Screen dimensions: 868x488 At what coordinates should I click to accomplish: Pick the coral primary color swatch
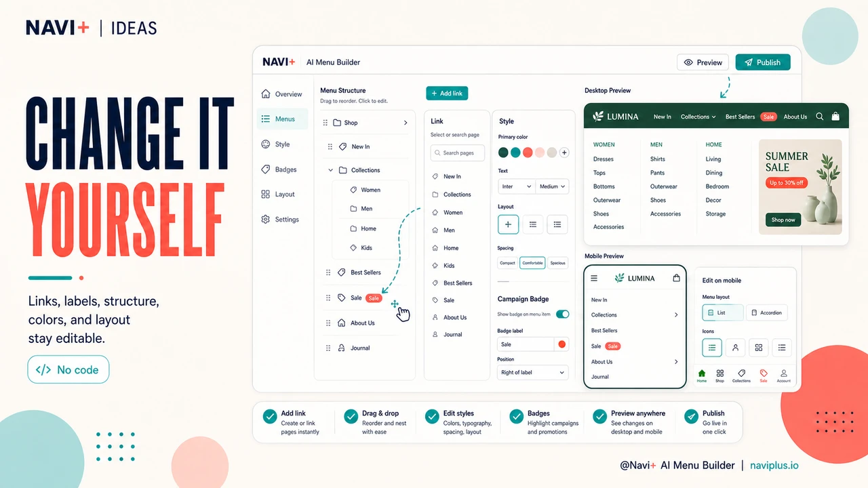[528, 152]
